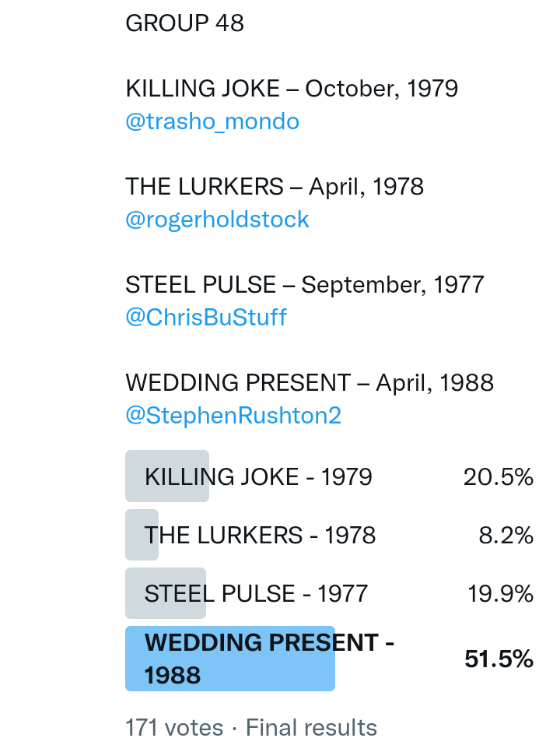Click the STEEL PULSE – September, 1977 line
This screenshot has width=560, height=752.
[304, 284]
